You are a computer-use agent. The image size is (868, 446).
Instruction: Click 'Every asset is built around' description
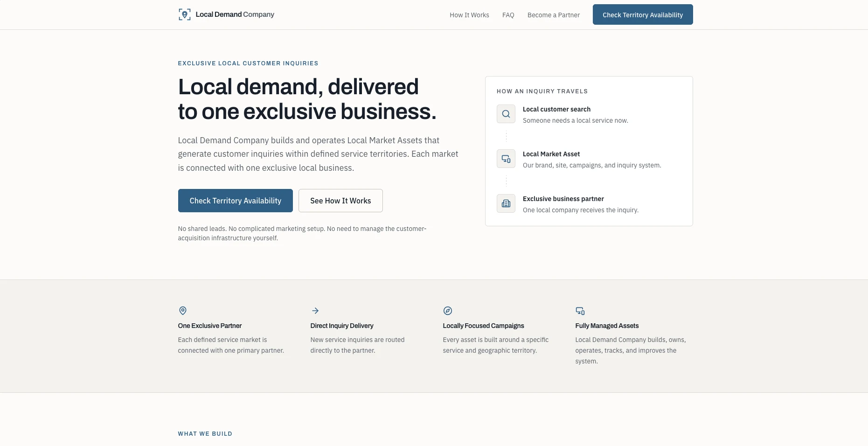[496, 345]
